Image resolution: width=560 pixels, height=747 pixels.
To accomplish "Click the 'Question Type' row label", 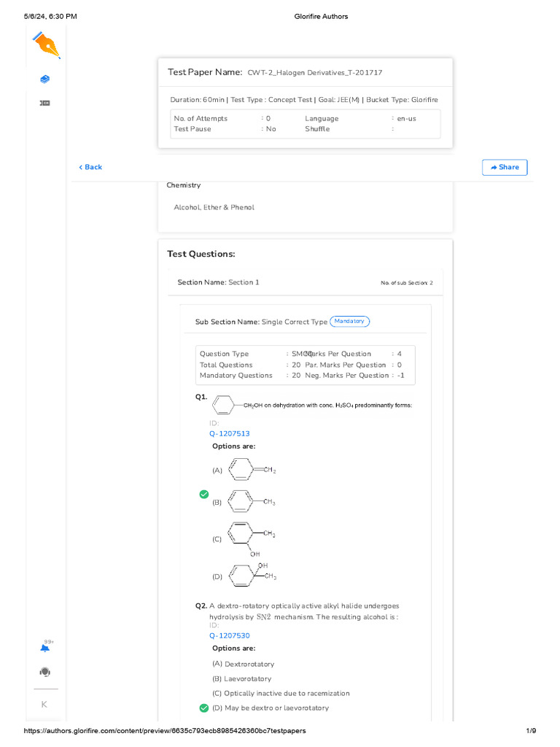I will (224, 354).
